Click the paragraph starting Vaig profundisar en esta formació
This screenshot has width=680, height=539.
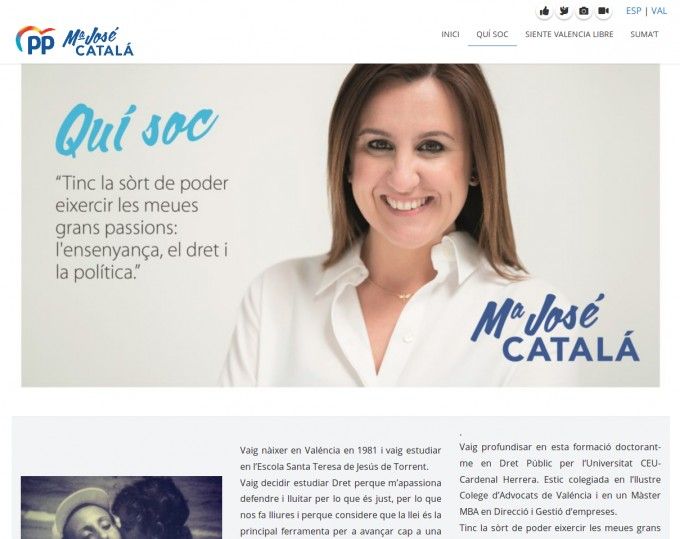(560, 479)
